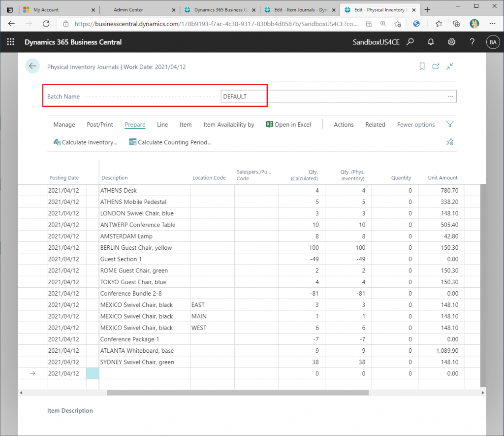Image resolution: width=504 pixels, height=436 pixels.
Task: Open the Post/Print menu
Action: coord(100,125)
